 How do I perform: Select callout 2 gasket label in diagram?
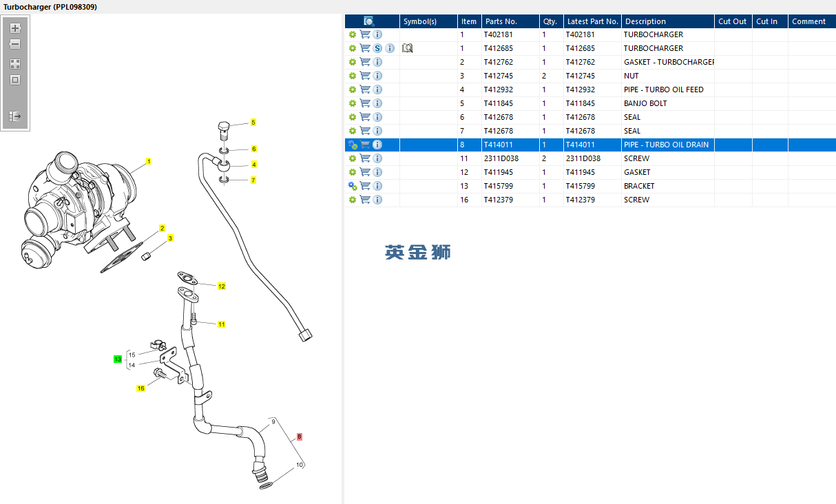[x=162, y=228]
